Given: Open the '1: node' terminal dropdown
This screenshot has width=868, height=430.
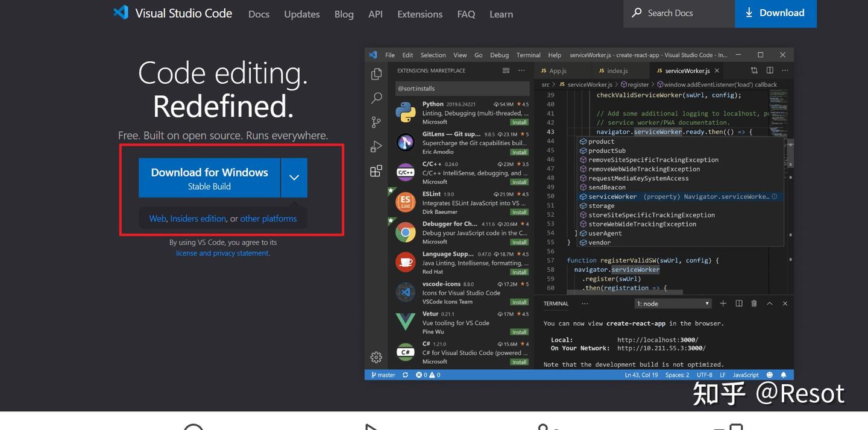Looking at the screenshot, I should point(672,303).
